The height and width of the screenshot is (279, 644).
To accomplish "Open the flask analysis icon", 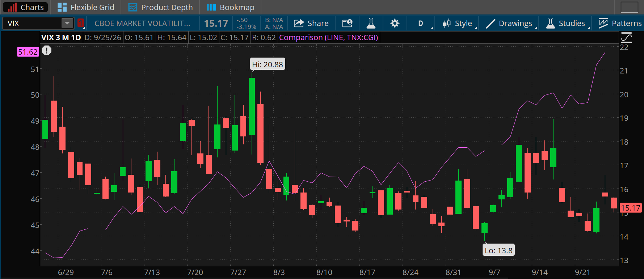I will click(371, 24).
